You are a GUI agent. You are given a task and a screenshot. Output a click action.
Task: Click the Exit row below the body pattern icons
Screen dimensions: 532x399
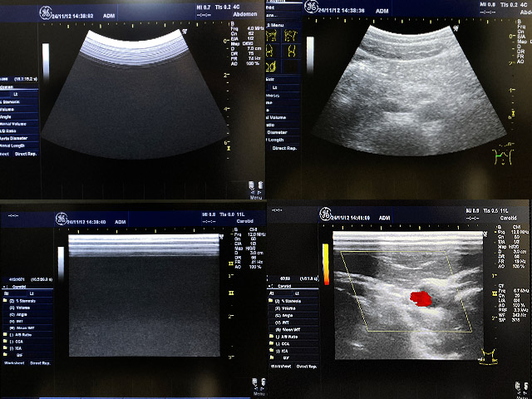point(283,80)
